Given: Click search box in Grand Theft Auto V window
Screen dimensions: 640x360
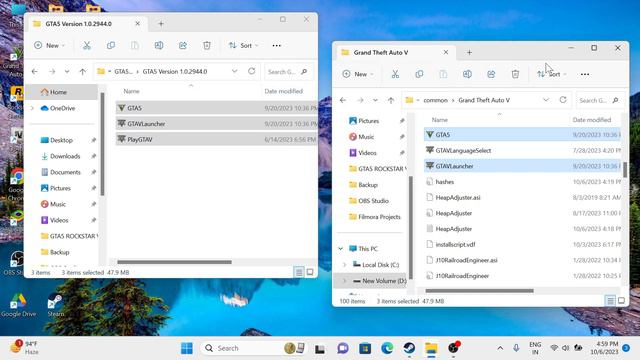Looking at the screenshot, I should tap(600, 100).
